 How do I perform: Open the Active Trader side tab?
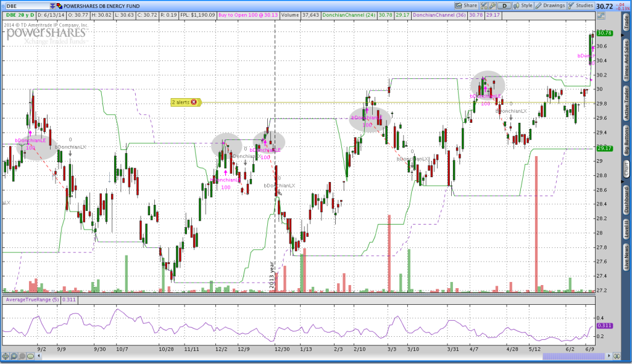tap(627, 103)
